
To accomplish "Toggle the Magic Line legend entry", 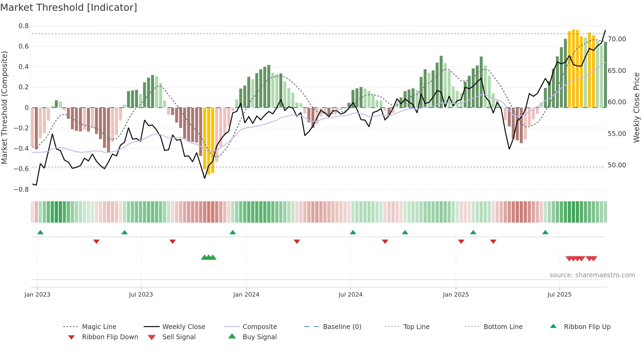I will coord(90,327).
